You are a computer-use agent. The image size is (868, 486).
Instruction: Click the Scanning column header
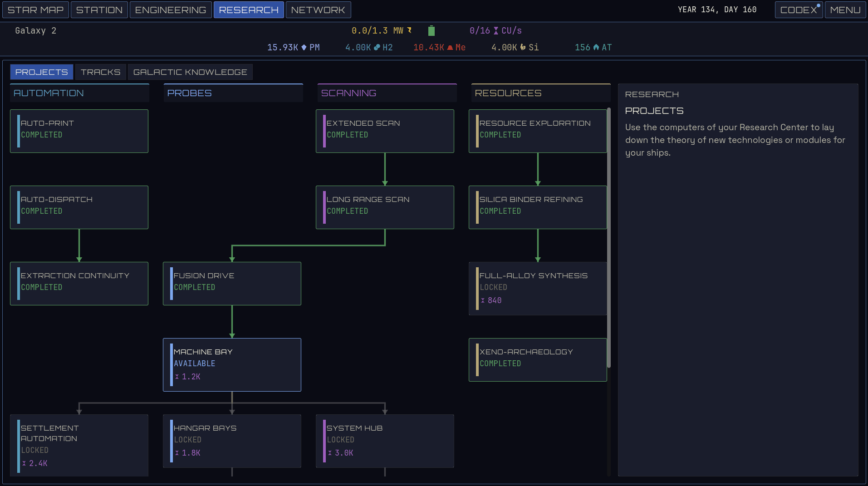tap(387, 93)
